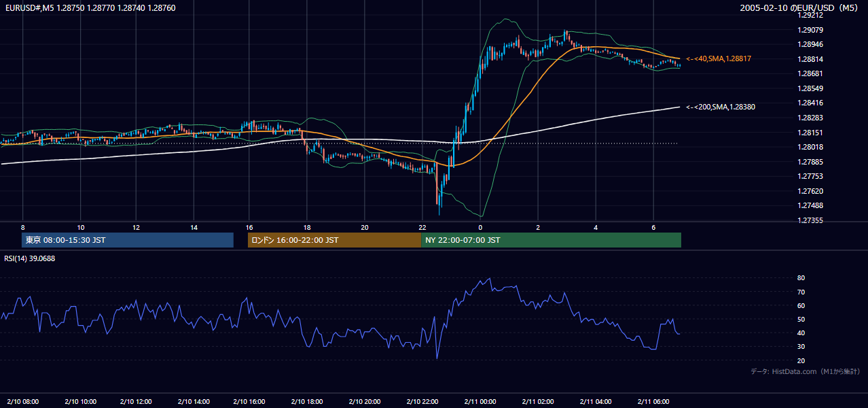
Task: Click hour label 8 under the price chart
Action: (22, 227)
